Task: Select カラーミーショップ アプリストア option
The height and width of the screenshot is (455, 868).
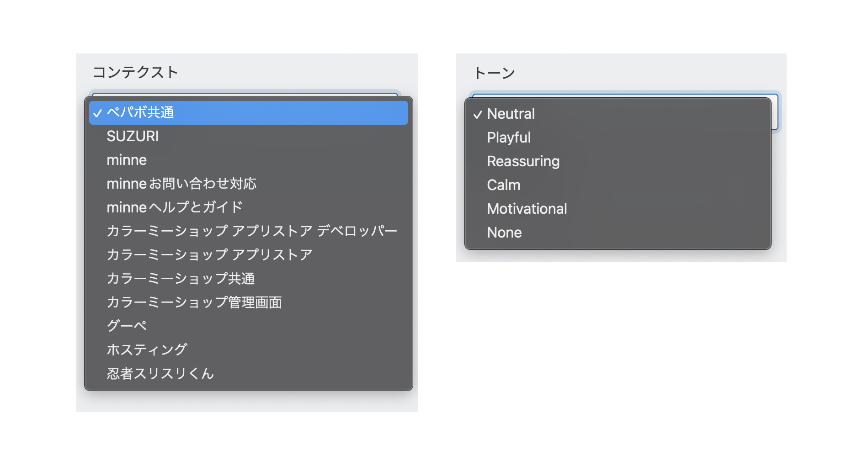Action: [209, 254]
